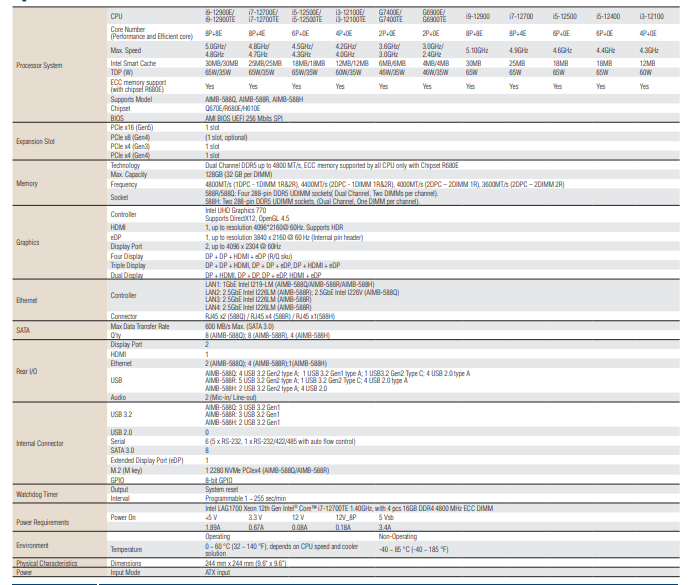Click the 'Four Display' row label

point(127,256)
